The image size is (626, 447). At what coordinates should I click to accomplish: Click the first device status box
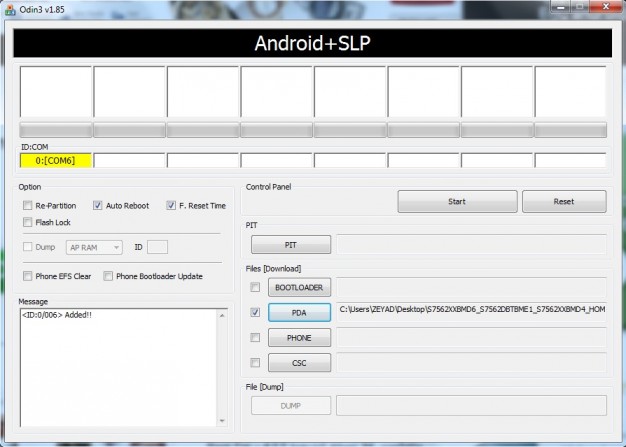(x=55, y=92)
